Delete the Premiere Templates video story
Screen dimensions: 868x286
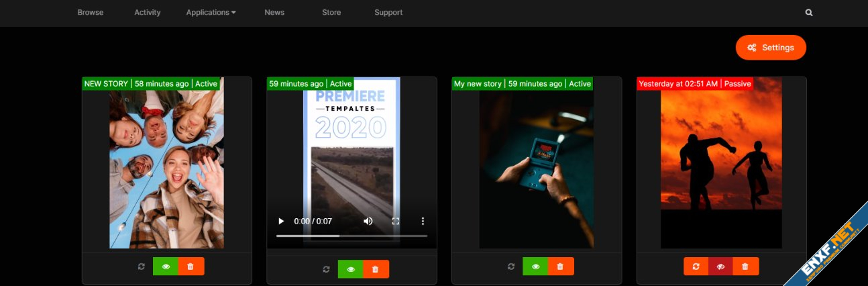pyautogui.click(x=376, y=269)
